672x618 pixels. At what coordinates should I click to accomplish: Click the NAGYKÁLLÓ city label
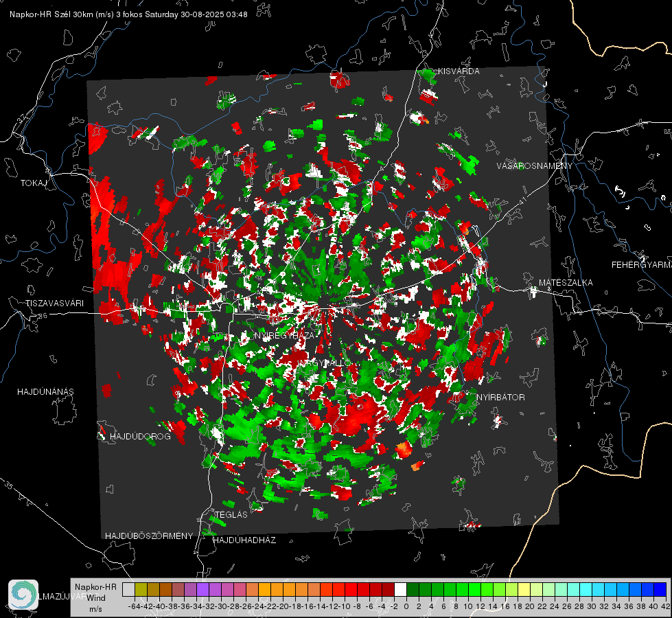pyautogui.click(x=325, y=363)
